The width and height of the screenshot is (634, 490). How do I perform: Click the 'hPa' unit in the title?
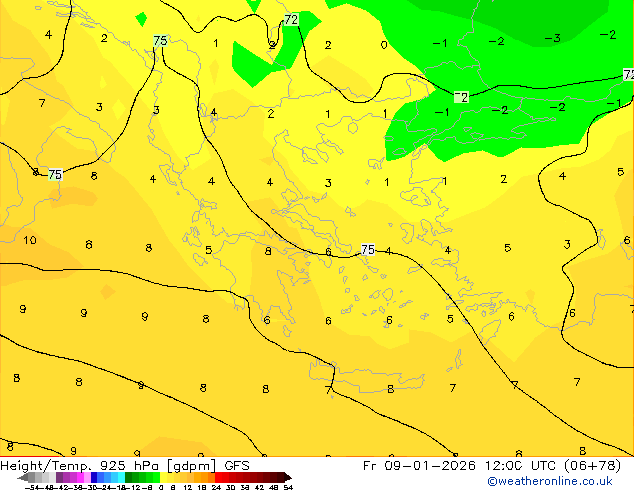click(x=146, y=466)
